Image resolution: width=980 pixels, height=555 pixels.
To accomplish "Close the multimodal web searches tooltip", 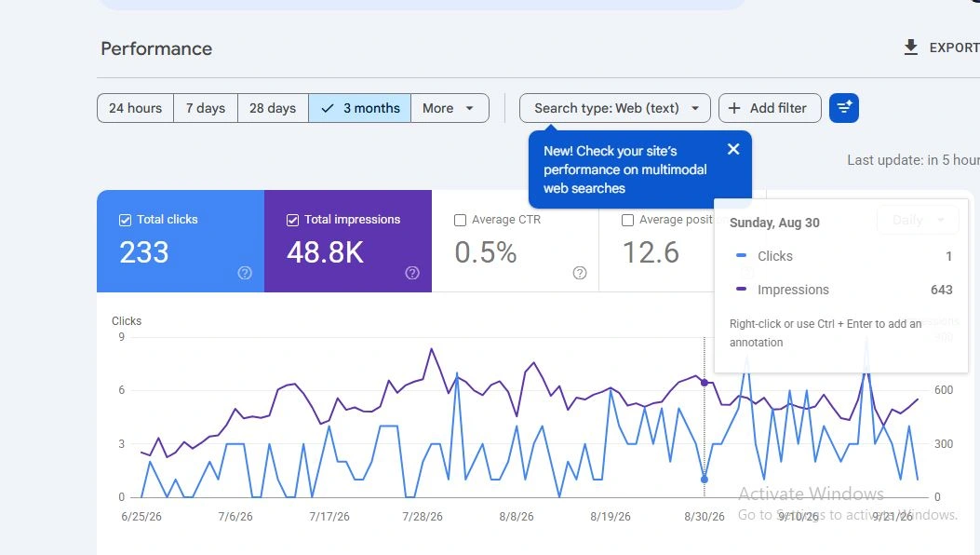I will 733,149.
